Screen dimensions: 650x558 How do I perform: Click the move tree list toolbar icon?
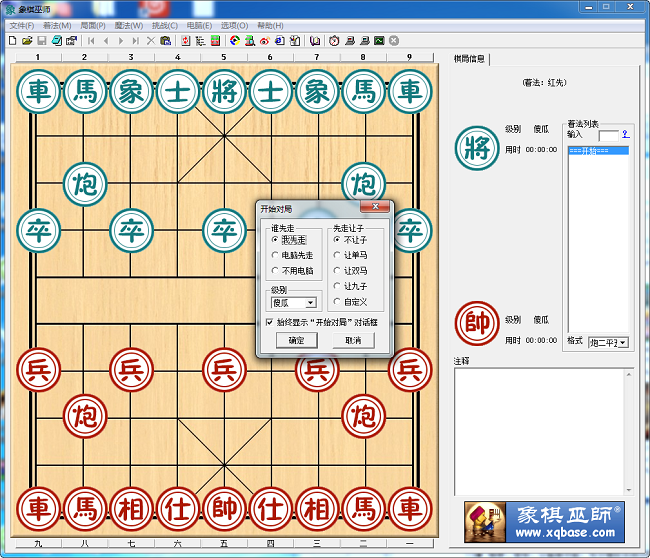pyautogui.click(x=201, y=41)
